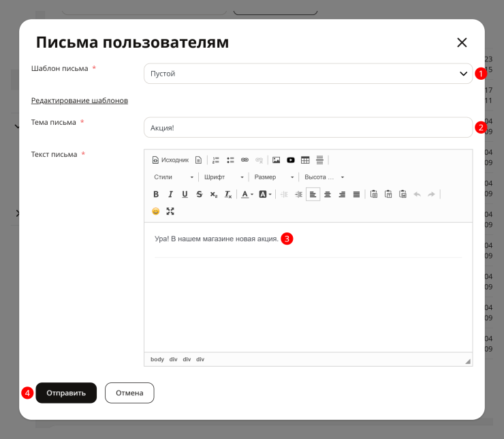This screenshot has width=504, height=439.
Task: Open the background color picker
Action: click(265, 194)
